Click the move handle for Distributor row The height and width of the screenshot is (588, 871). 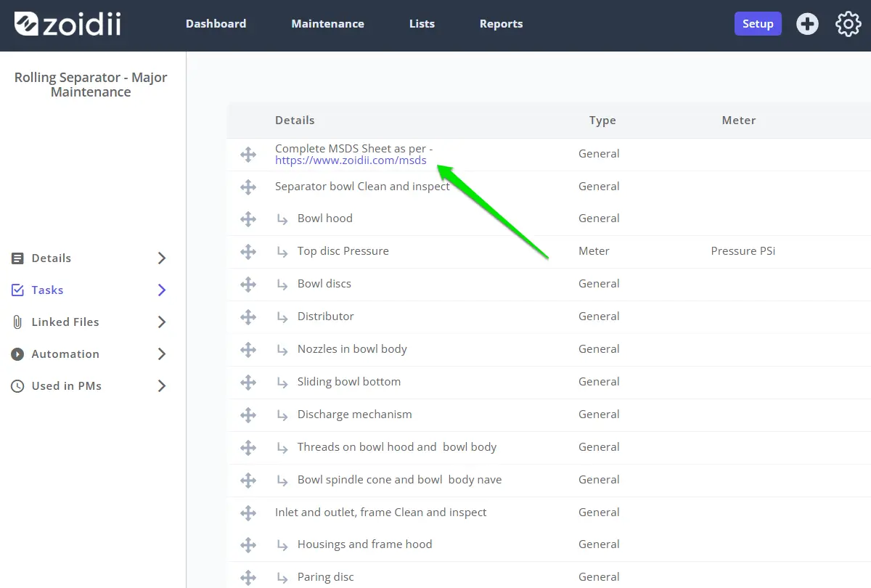(x=248, y=317)
